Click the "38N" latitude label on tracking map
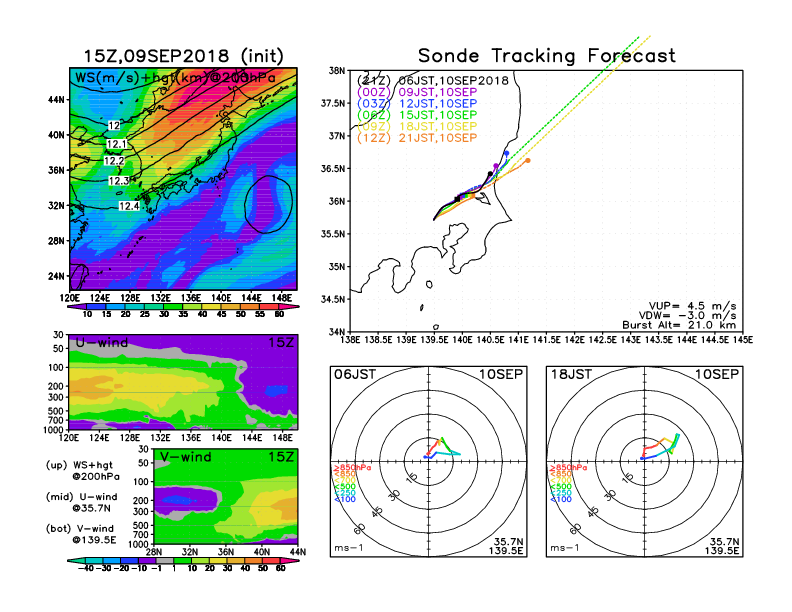Image resolution: width=792 pixels, height=612 pixels. click(x=337, y=71)
